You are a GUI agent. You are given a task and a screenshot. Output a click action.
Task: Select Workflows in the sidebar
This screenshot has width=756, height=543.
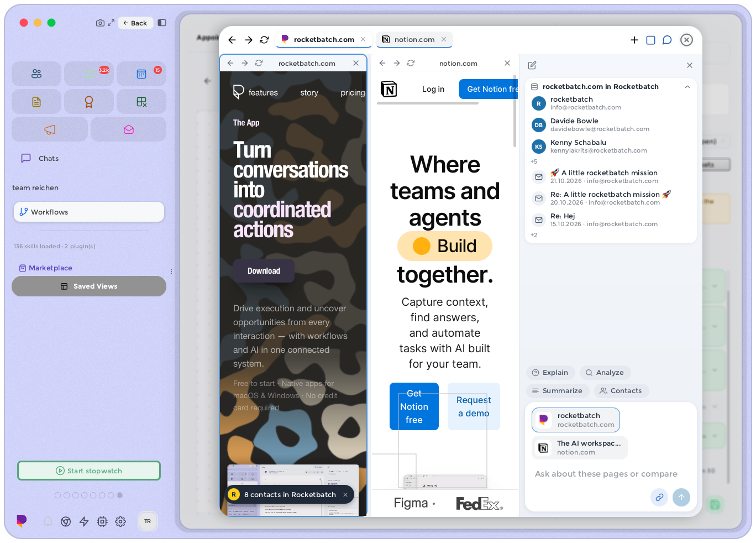pos(89,212)
